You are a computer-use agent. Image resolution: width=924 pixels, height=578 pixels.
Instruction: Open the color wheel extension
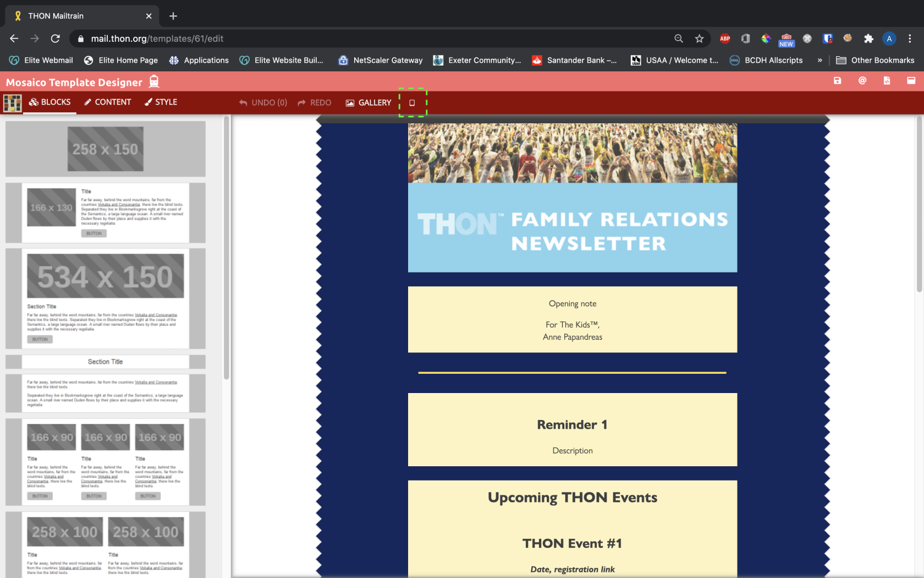point(766,39)
